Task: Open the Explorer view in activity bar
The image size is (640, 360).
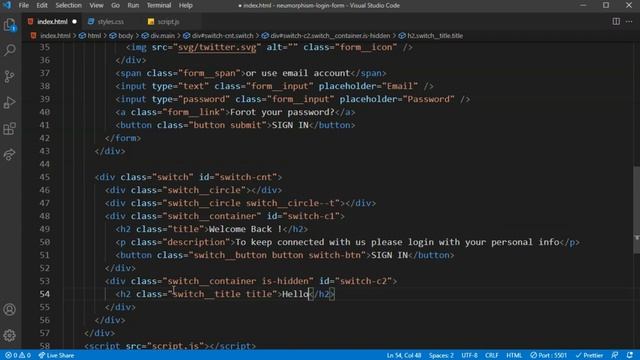Action: [x=10, y=25]
